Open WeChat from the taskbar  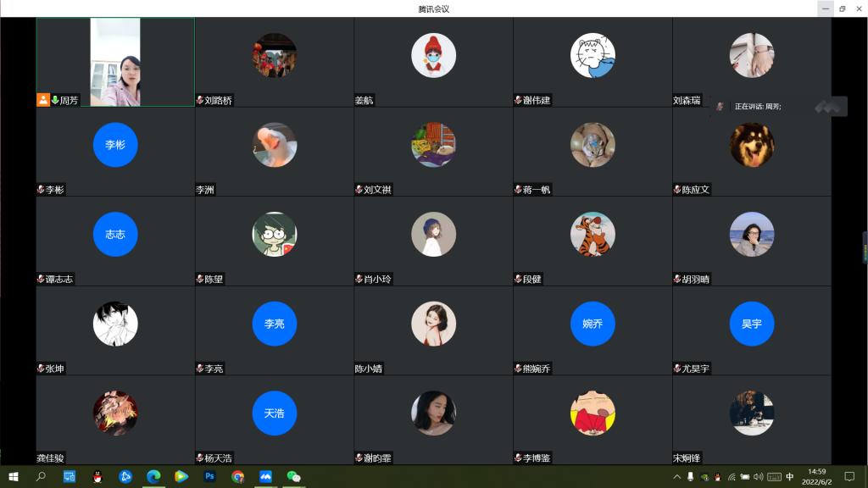tap(293, 477)
